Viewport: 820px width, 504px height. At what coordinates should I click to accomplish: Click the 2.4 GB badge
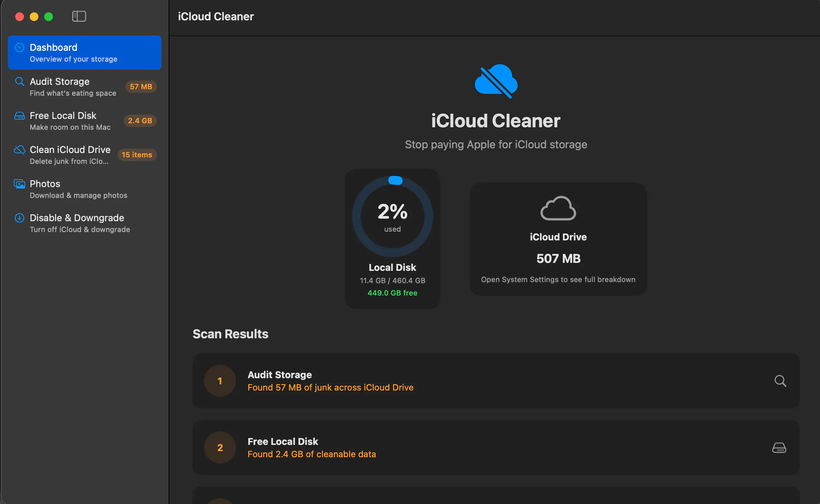click(x=140, y=121)
